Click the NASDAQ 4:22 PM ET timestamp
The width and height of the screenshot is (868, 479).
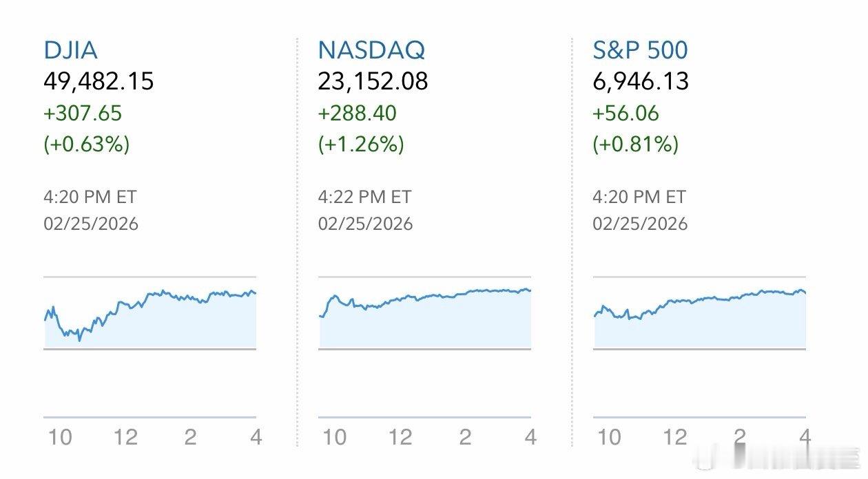tap(364, 197)
